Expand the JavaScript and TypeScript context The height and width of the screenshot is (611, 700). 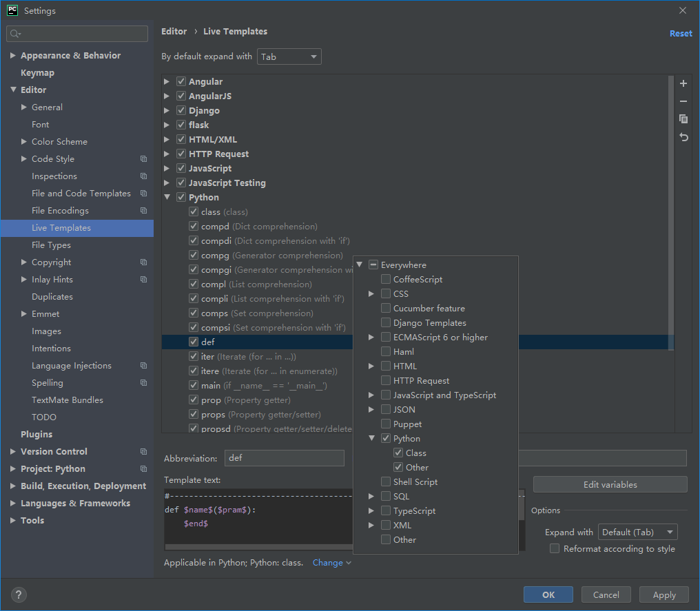(x=371, y=395)
